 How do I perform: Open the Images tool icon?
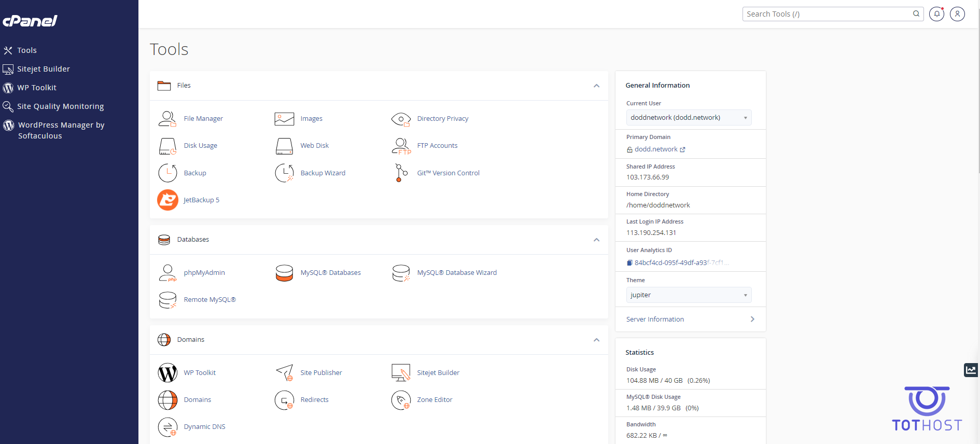[284, 119]
